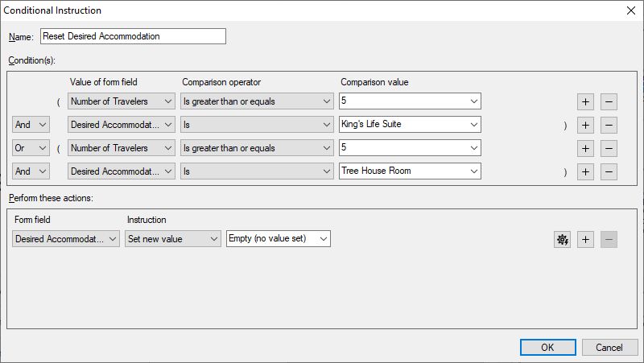Open comparison operator dropdown in Or row

coord(256,148)
